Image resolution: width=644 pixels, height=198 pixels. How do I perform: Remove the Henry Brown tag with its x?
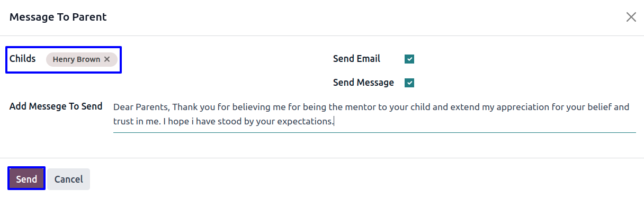107,59
